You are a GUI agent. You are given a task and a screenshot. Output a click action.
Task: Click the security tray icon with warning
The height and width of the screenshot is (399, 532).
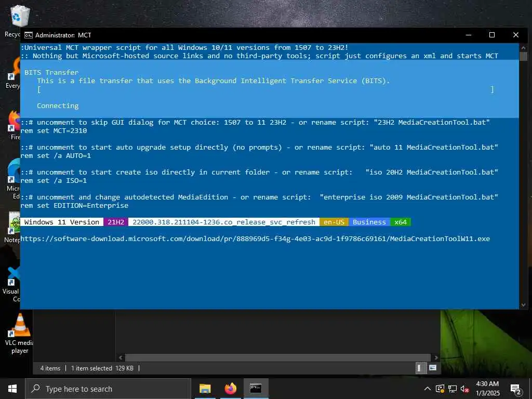coord(440,389)
